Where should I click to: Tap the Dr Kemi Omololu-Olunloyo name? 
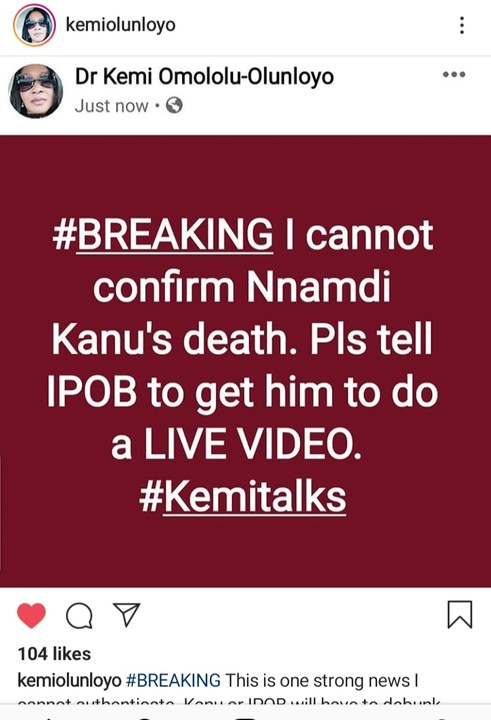(x=204, y=76)
